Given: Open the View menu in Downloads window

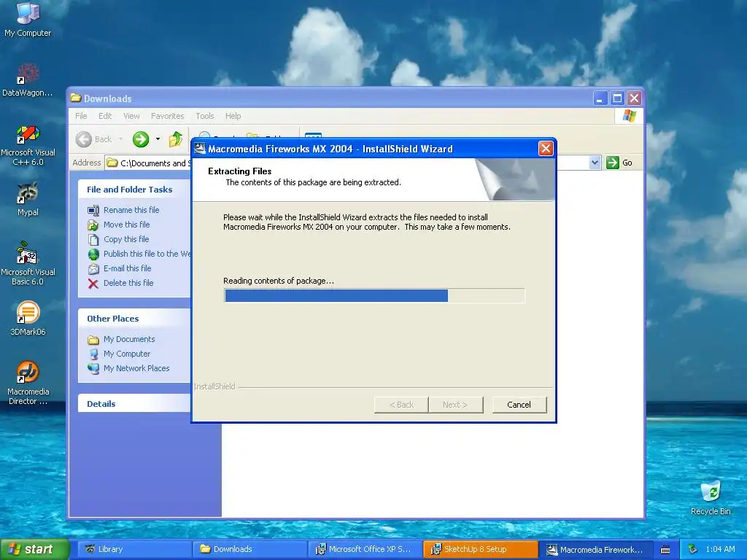Looking at the screenshot, I should click(131, 116).
